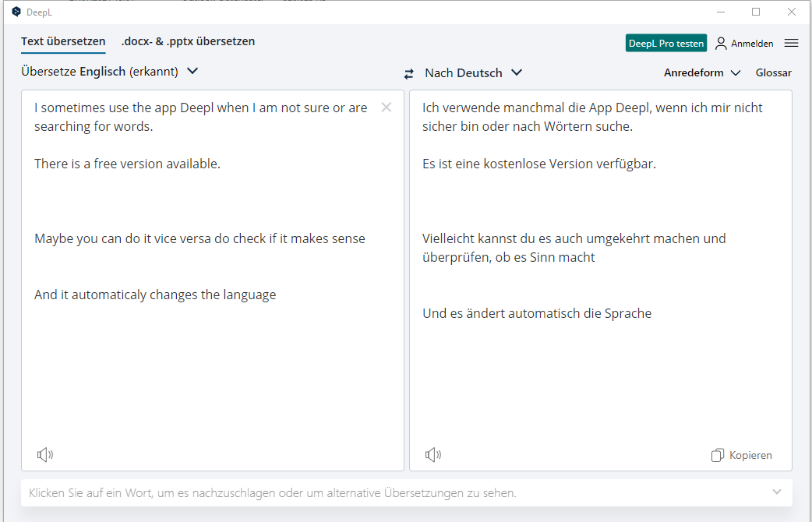The width and height of the screenshot is (812, 522).
Task: Open the Nach Deutsch target language dropdown
Action: tap(473, 73)
